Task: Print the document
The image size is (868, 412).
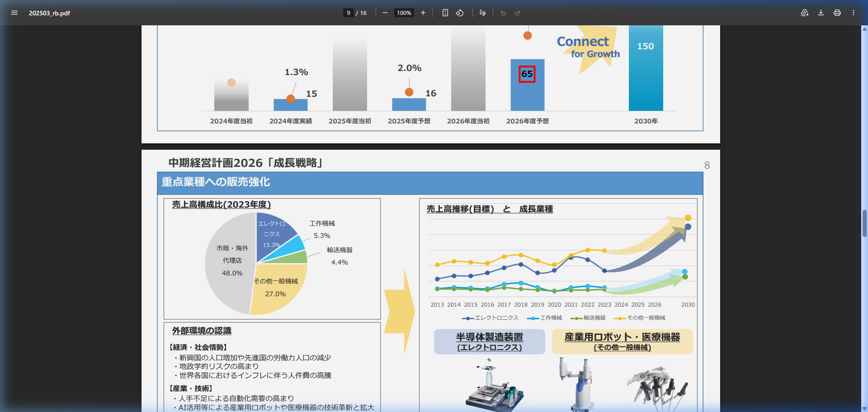Action: pyautogui.click(x=837, y=13)
